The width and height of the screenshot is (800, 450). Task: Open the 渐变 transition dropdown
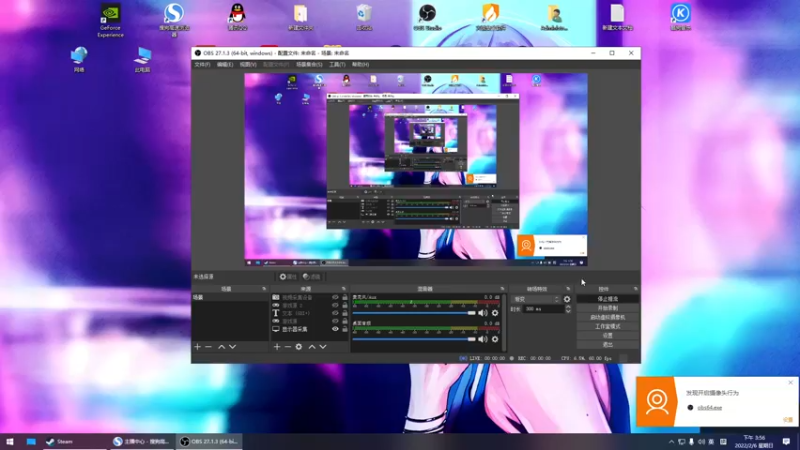tap(536, 299)
